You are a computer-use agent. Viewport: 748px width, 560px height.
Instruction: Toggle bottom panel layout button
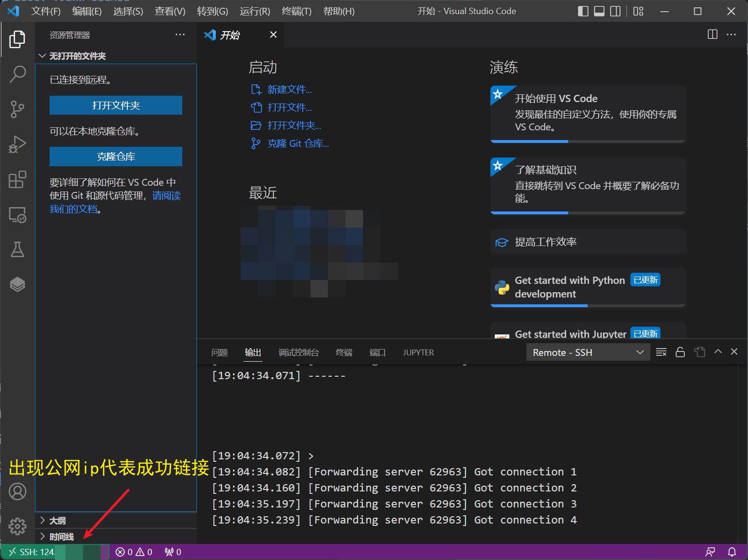click(599, 11)
